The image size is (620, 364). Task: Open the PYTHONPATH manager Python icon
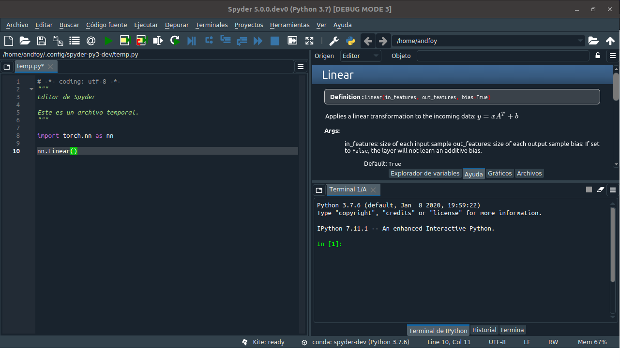coord(350,41)
